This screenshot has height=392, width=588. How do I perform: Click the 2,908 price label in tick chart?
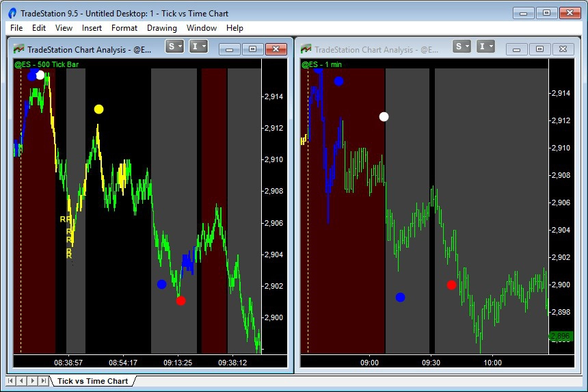[273, 191]
